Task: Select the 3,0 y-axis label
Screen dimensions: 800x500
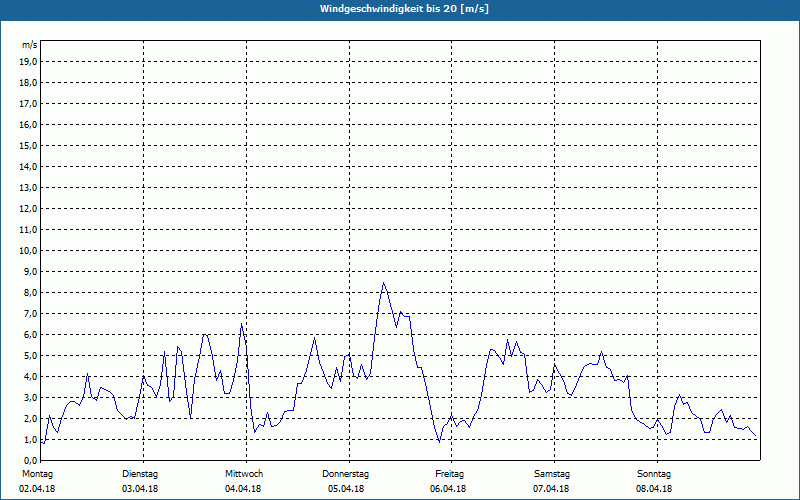Action: (x=31, y=397)
